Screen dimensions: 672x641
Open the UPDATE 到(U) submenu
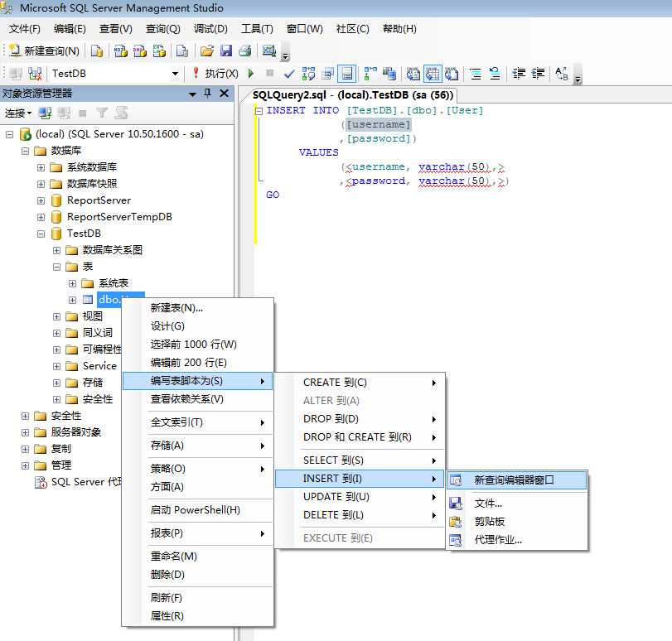(360, 497)
